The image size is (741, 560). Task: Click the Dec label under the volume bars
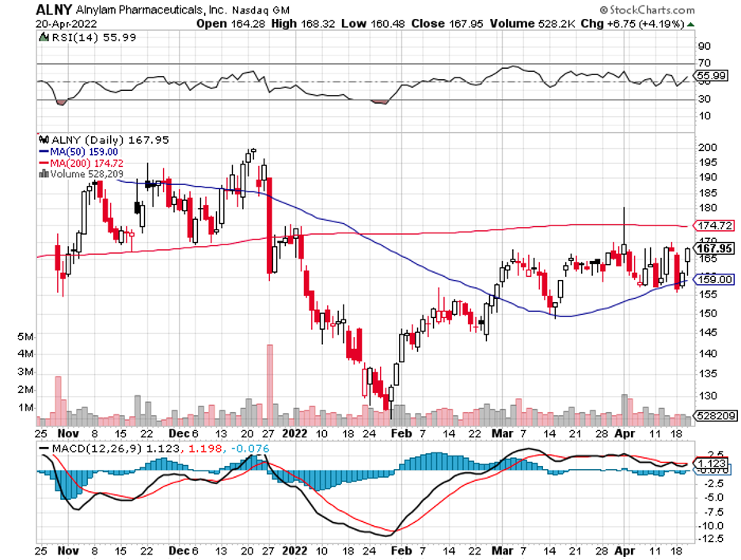180,433
